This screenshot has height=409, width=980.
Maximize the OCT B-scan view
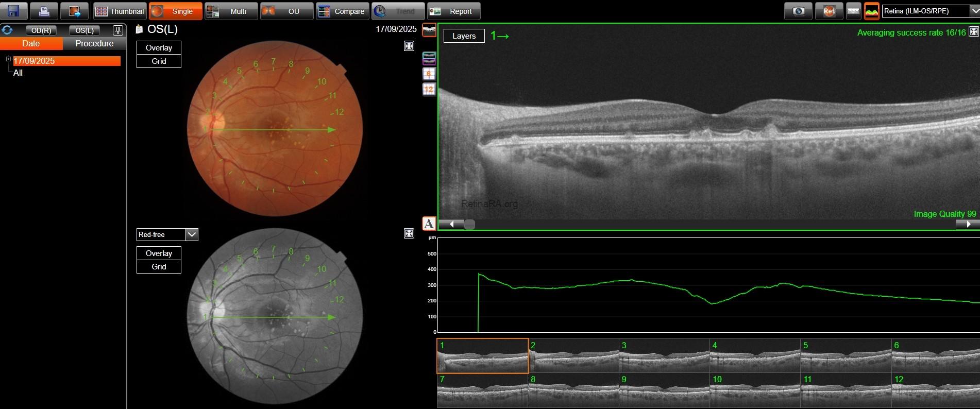point(973,32)
